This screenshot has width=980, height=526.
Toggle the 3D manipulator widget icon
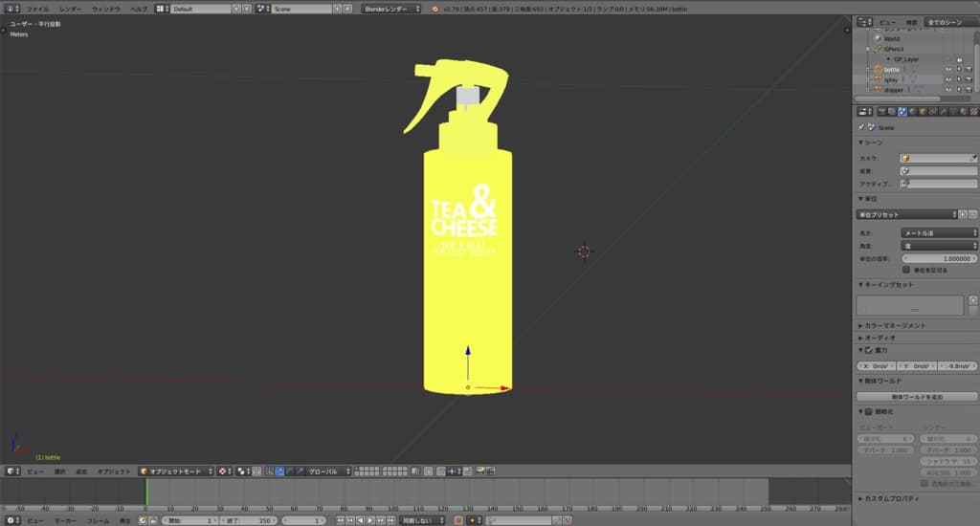pos(268,471)
